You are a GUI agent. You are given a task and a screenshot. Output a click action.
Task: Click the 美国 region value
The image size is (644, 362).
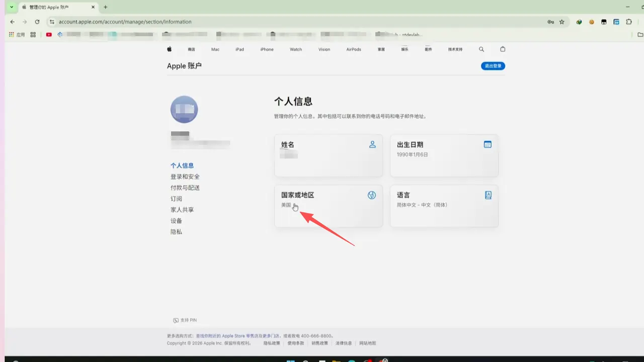pos(286,205)
